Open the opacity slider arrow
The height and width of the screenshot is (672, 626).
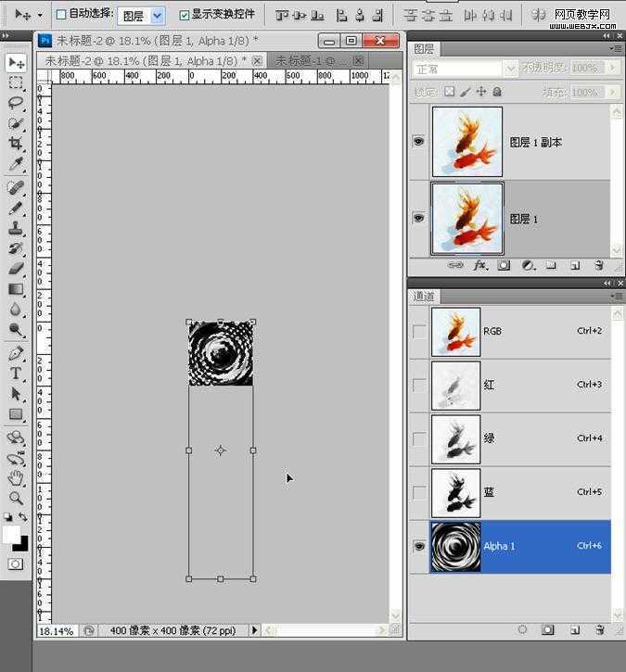[612, 68]
